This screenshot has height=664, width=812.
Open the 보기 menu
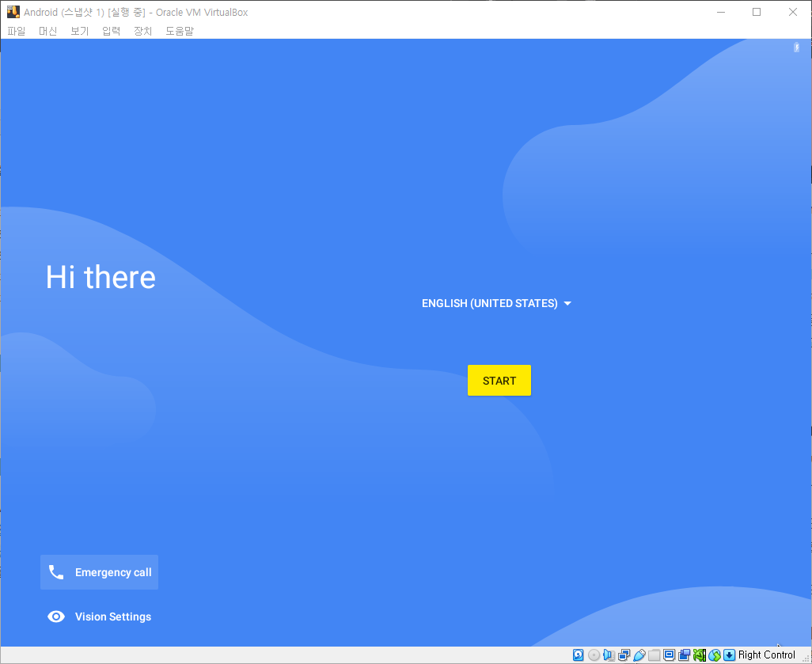(x=80, y=31)
